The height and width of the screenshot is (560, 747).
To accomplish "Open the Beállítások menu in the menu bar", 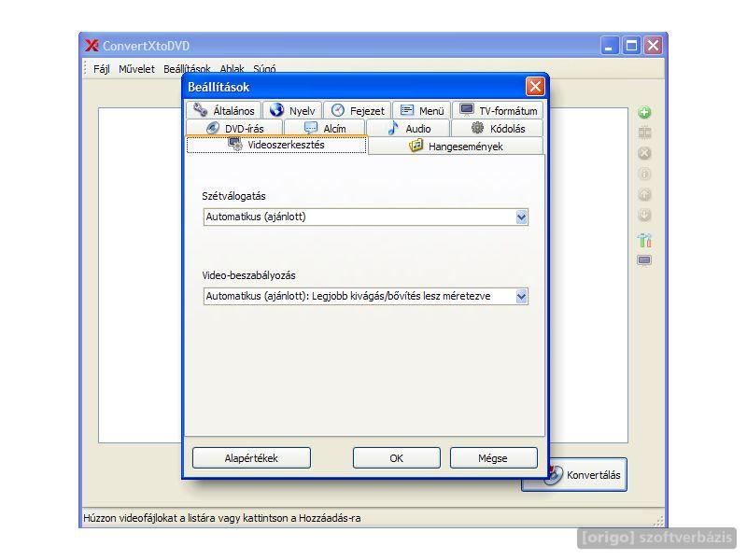I will [187, 69].
